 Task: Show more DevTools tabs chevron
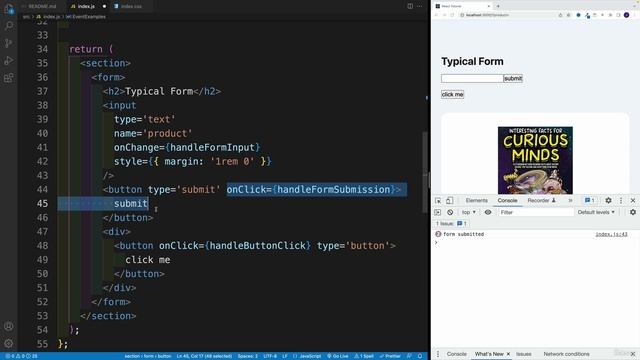coord(570,200)
